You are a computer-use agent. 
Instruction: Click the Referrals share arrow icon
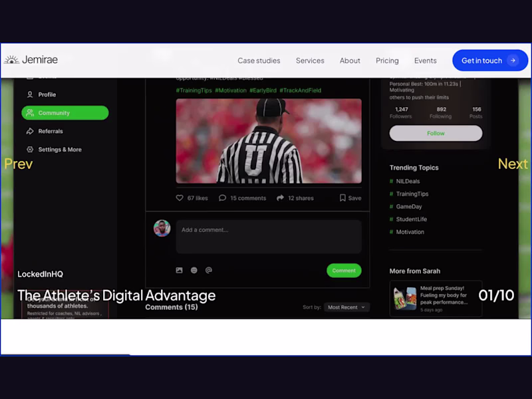click(30, 131)
